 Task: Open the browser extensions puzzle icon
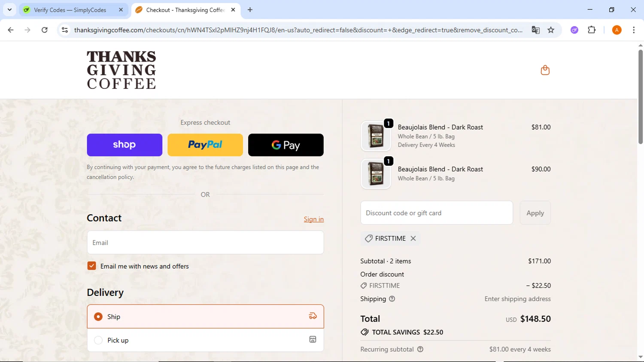[x=592, y=30]
